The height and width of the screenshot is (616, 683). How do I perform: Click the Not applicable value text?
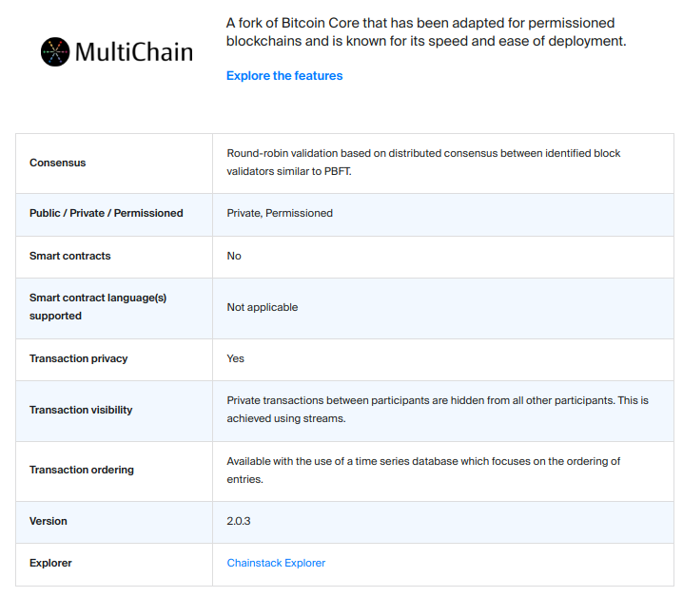tap(262, 307)
